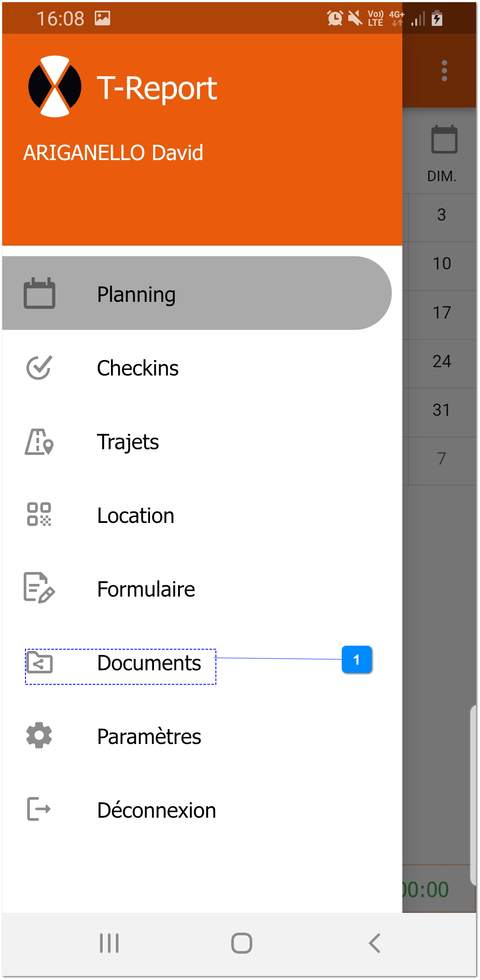Image resolution: width=480 pixels, height=980 pixels.
Task: Tap the Android home button
Action: click(x=240, y=944)
